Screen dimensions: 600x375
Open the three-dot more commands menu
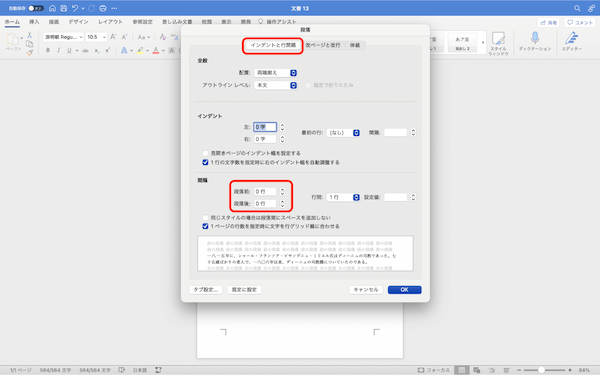point(114,8)
